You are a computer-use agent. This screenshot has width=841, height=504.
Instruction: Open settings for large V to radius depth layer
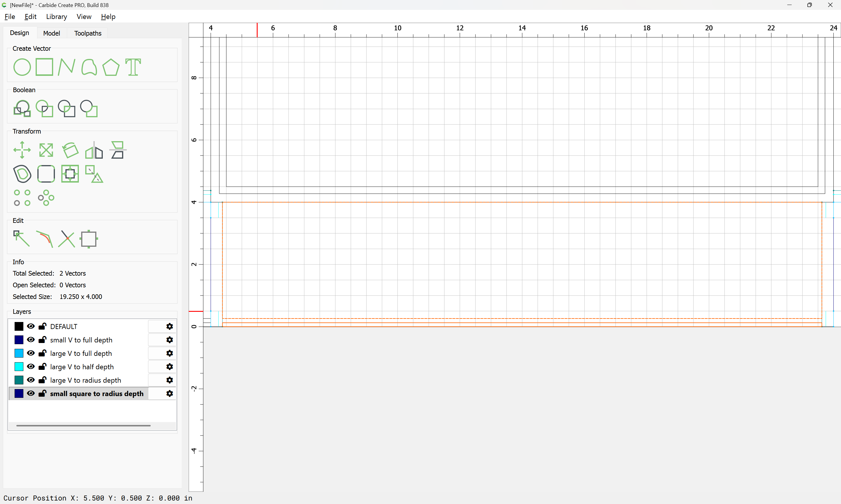[x=170, y=380]
